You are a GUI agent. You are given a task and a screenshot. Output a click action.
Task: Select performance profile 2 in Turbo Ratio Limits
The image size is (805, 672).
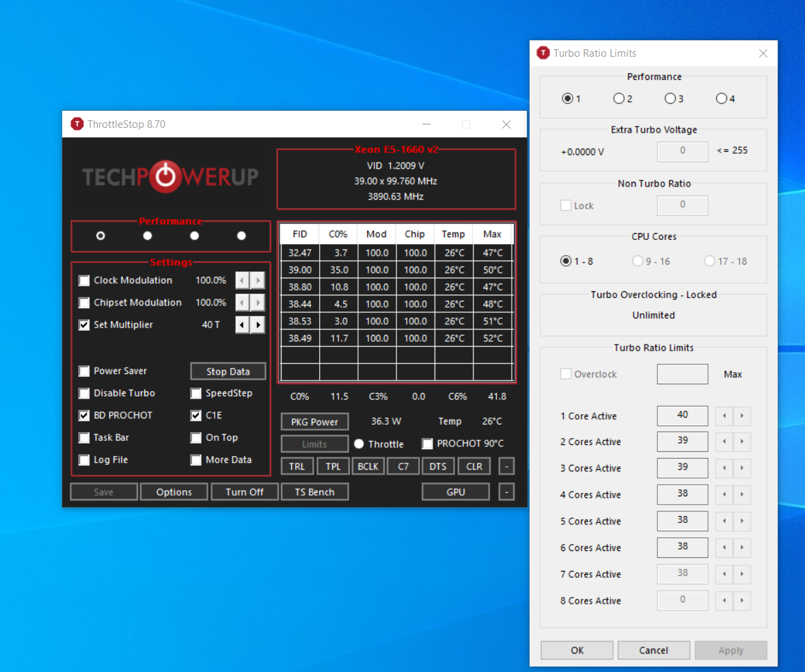tap(618, 98)
